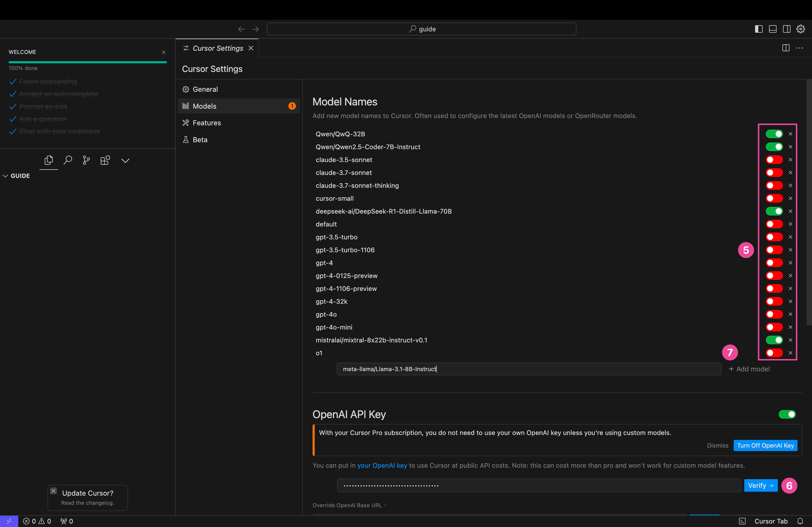Viewport: 812px width, 527px height.
Task: Open the errors and warnings status indicator
Action: (x=37, y=521)
